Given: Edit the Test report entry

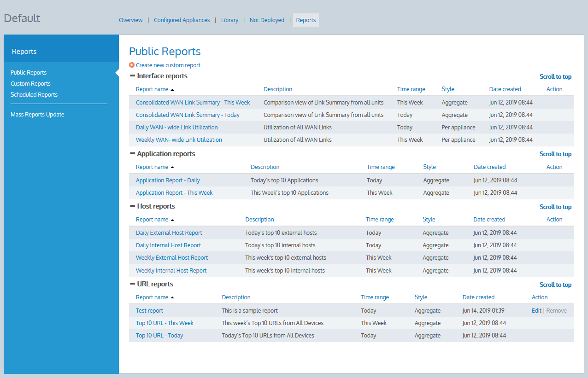Looking at the screenshot, I should [536, 310].
